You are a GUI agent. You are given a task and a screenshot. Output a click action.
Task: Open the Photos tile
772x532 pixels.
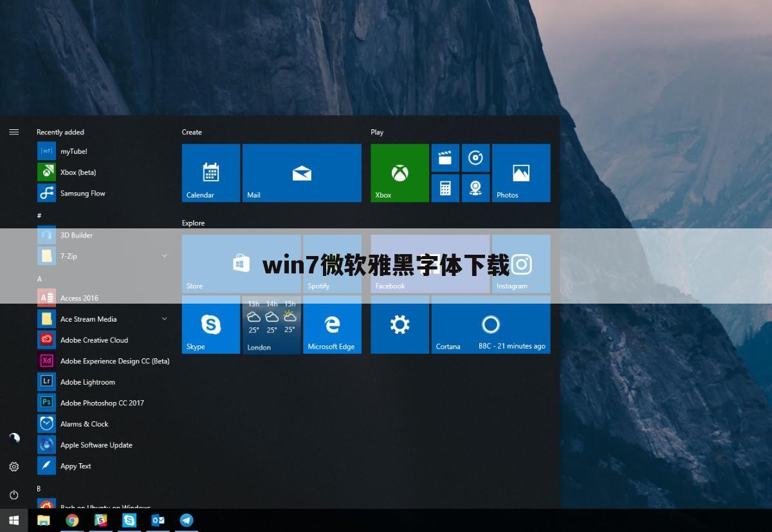521,173
